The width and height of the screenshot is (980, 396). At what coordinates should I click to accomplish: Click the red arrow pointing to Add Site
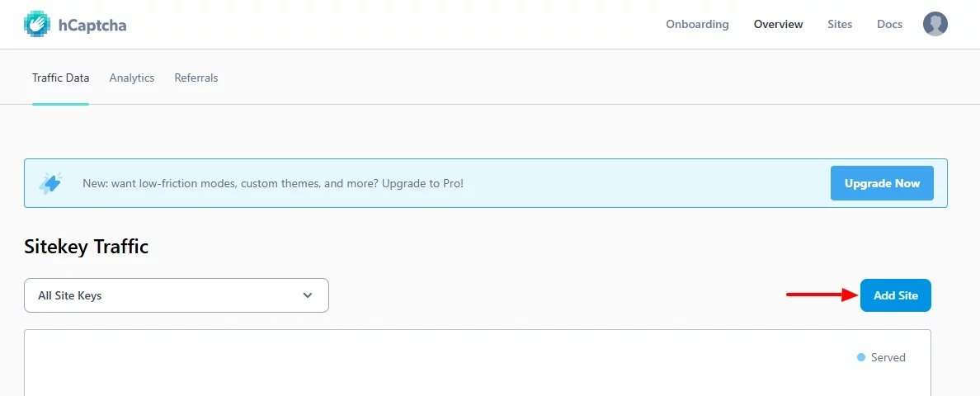click(821, 295)
